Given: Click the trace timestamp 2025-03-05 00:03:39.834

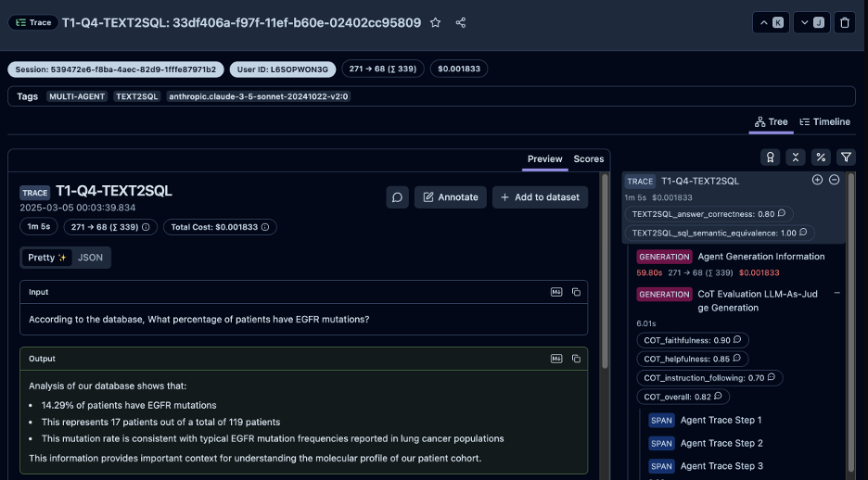Looking at the screenshot, I should click(78, 208).
